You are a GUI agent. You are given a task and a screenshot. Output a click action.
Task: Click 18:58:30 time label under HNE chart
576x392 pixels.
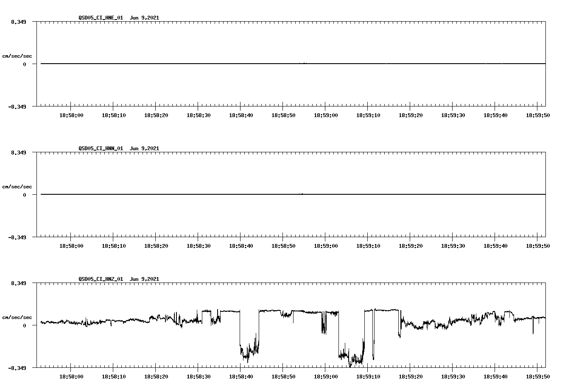(x=199, y=115)
